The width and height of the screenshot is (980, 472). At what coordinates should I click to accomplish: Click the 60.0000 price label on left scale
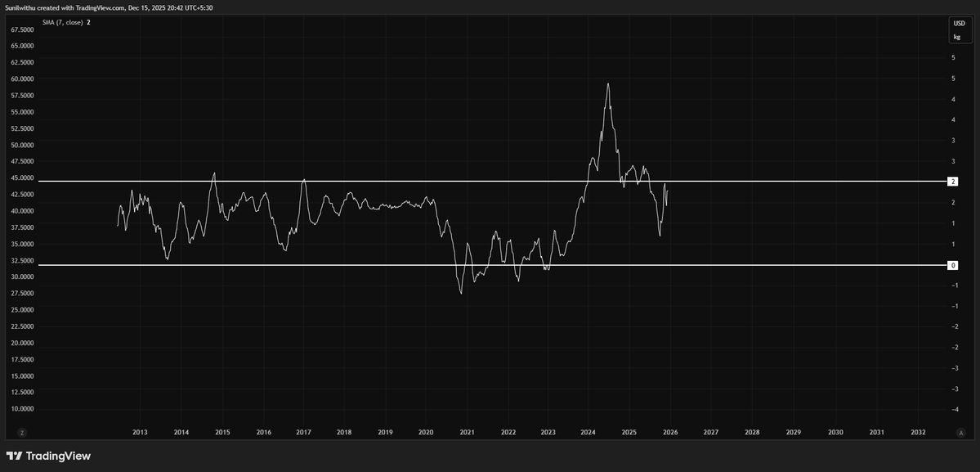pyautogui.click(x=23, y=79)
